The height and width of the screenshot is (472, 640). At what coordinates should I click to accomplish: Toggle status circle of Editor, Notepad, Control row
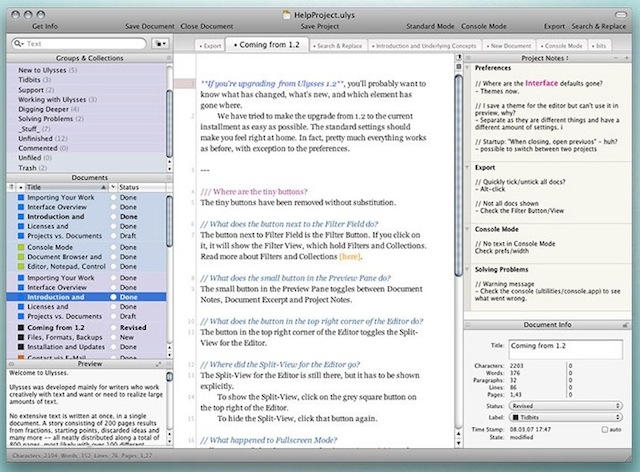113,266
